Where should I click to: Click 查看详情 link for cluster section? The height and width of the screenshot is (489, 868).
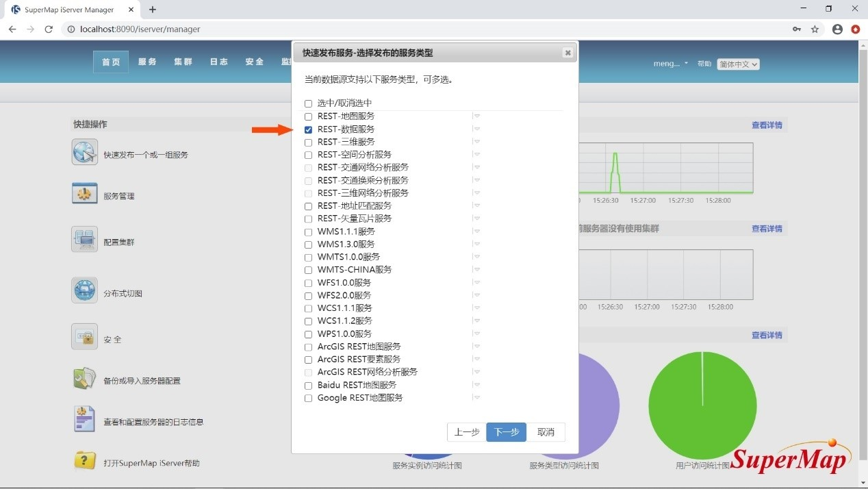coord(767,229)
